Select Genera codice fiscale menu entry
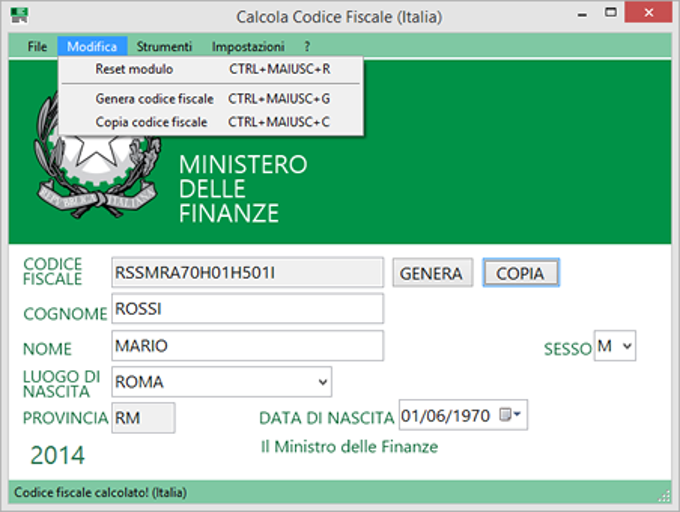 point(211,99)
